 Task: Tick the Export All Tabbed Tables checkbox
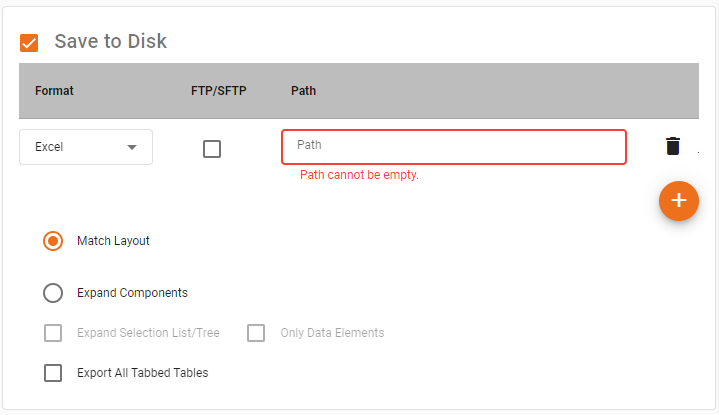pyautogui.click(x=54, y=373)
